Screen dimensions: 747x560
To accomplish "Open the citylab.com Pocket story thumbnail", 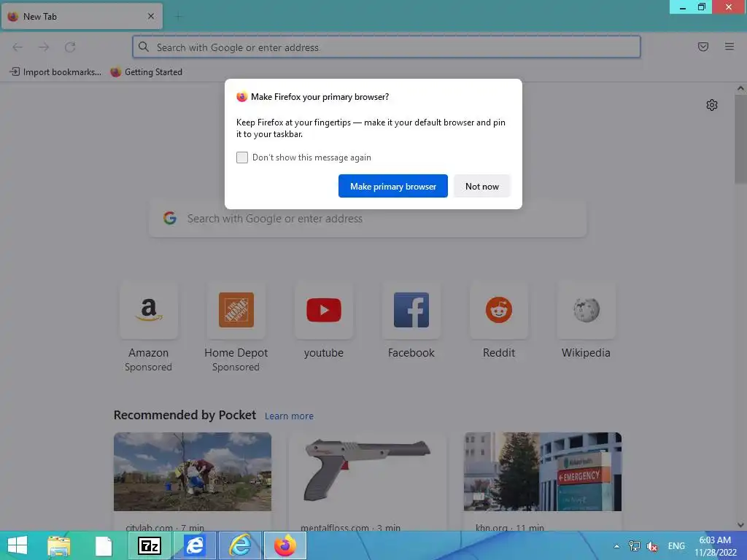I will coord(193,472).
